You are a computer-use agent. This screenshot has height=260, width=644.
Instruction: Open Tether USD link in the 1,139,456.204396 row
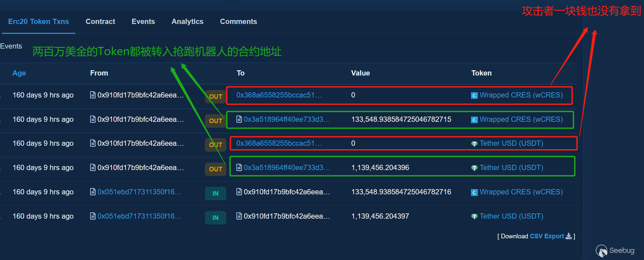pyautogui.click(x=511, y=167)
